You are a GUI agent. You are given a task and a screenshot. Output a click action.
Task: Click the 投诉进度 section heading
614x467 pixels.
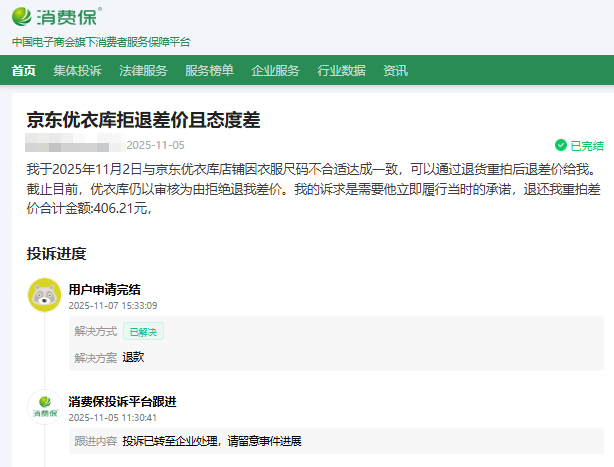[x=56, y=253]
